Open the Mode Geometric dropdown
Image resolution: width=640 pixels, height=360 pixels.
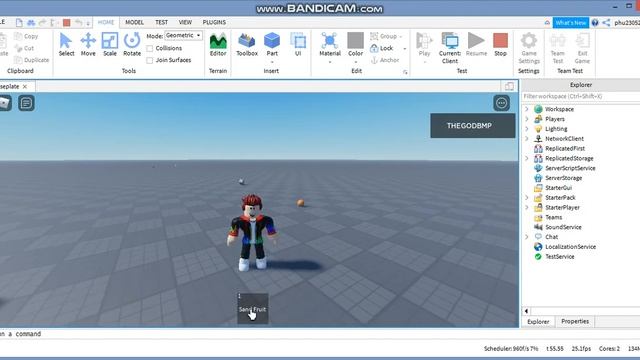coord(183,36)
